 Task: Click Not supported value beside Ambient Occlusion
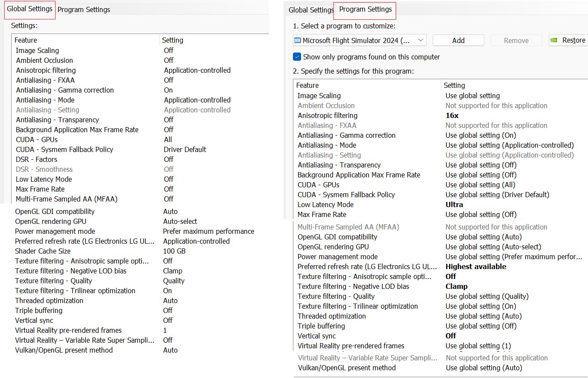[496, 105]
